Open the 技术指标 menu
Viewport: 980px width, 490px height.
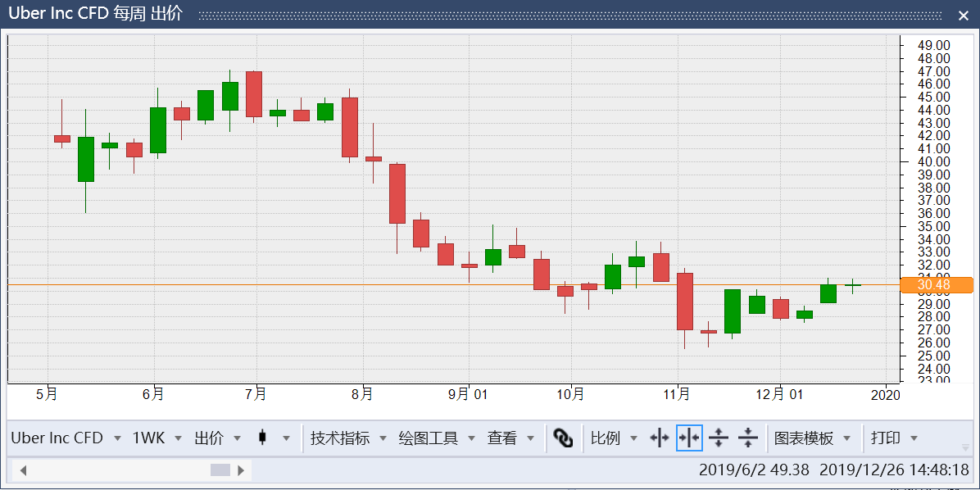pos(349,438)
